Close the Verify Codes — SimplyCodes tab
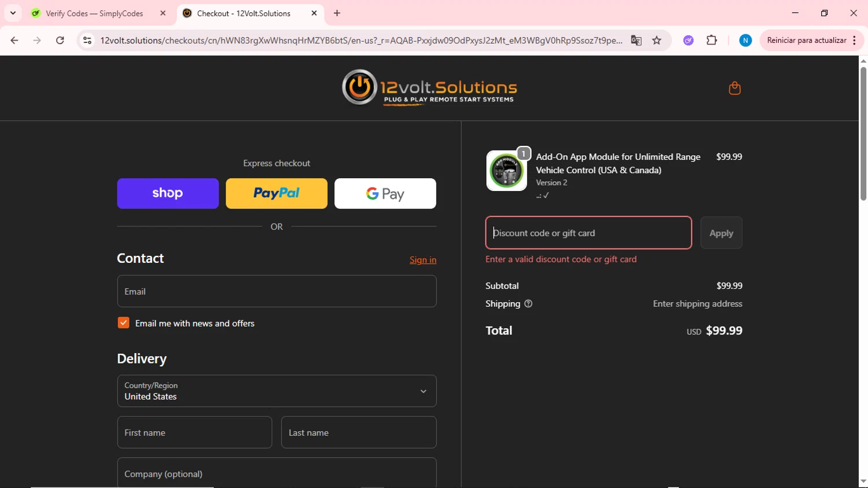 tap(163, 13)
